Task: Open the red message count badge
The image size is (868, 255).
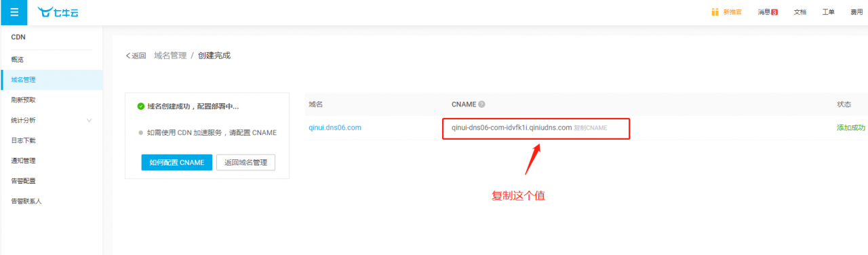Action: (x=774, y=12)
